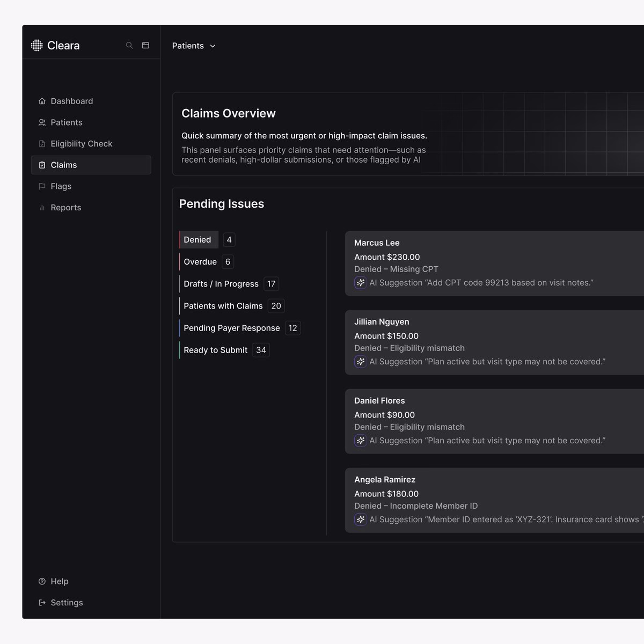644x644 pixels.
Task: Expand the Patients dropdown in the top bar
Action: (194, 46)
